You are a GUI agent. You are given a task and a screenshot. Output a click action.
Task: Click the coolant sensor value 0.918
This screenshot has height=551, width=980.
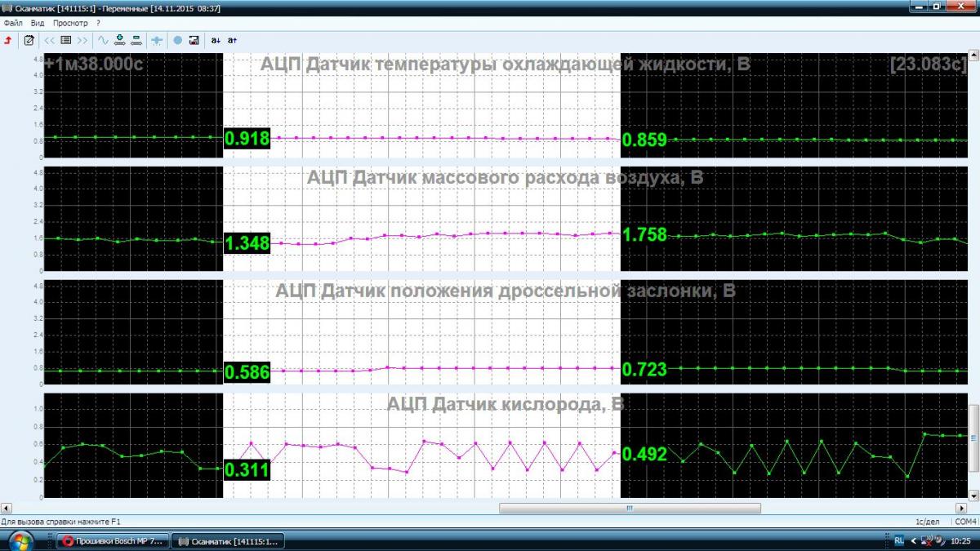tap(247, 139)
